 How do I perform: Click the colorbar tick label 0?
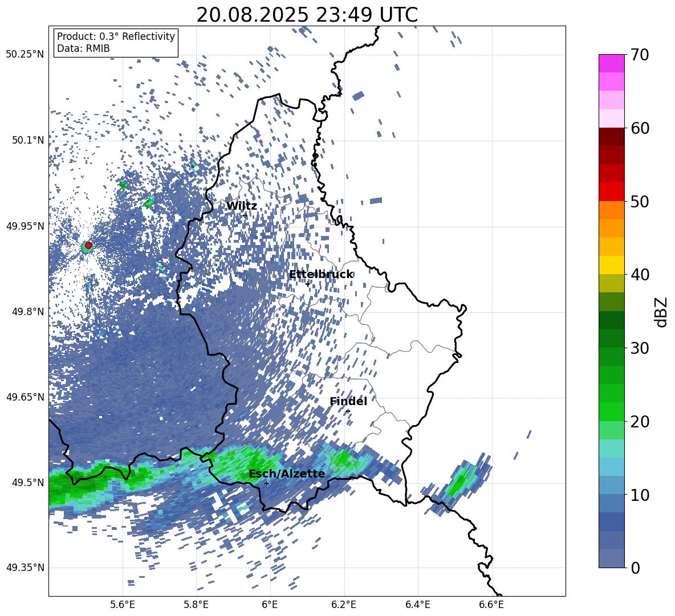[x=636, y=568]
